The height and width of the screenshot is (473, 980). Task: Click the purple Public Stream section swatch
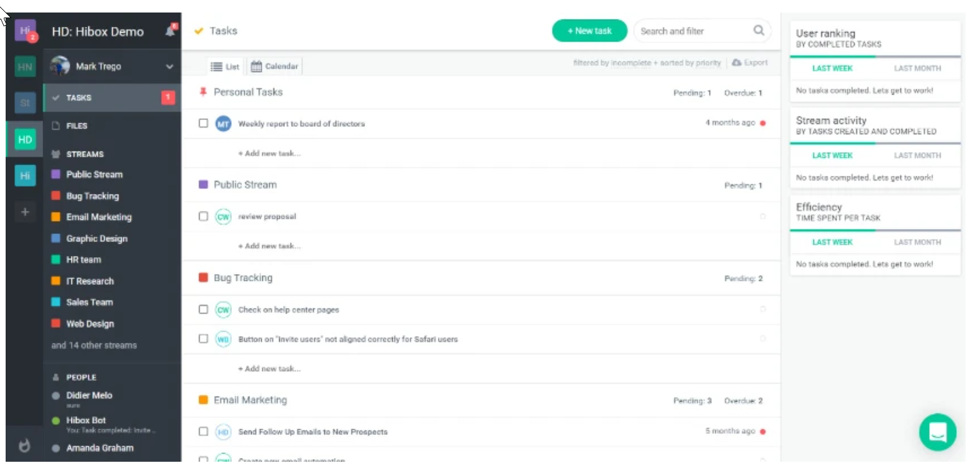tap(203, 185)
